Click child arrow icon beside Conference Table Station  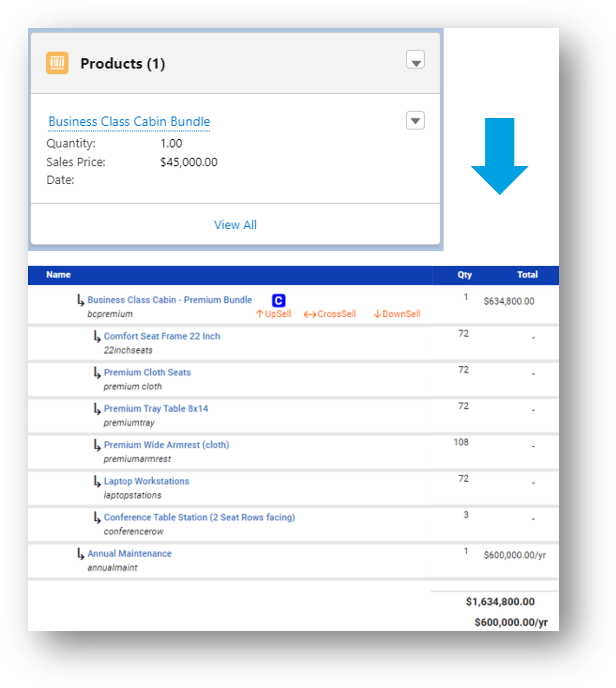click(x=97, y=518)
